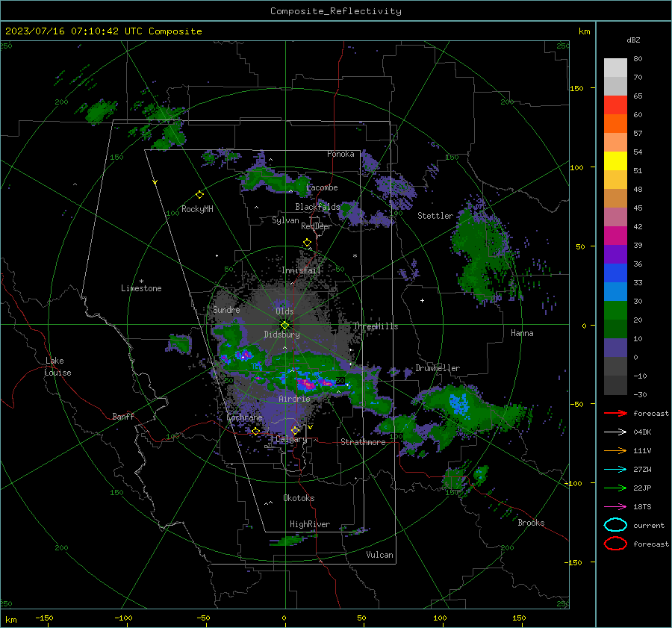Click the yellow diamond marker below RedDeer
Image resolution: width=672 pixels, height=628 pixels.
[x=307, y=243]
